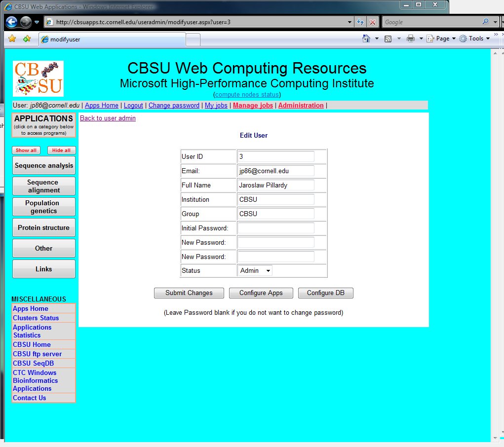
Task: Click the CBSU logo image
Action: 39,78
